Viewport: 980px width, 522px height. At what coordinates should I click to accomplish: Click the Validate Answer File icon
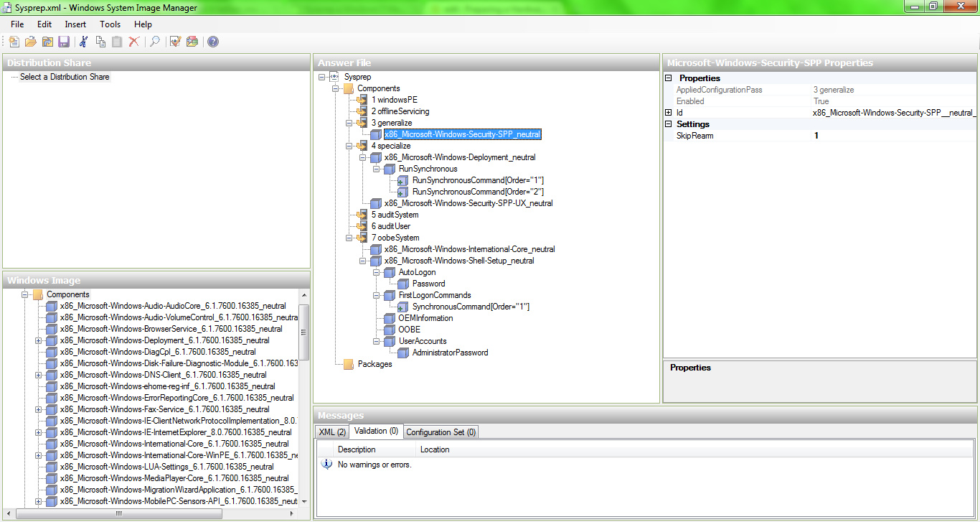pyautogui.click(x=175, y=42)
